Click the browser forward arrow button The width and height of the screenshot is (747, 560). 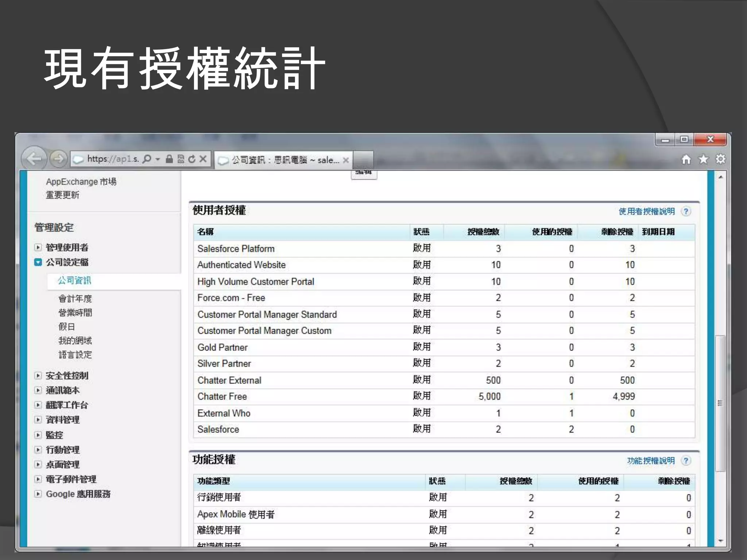coord(58,159)
